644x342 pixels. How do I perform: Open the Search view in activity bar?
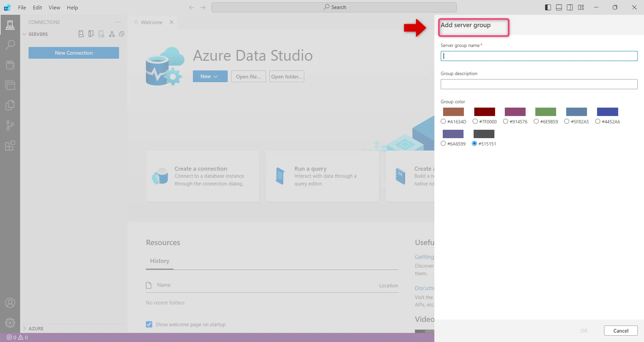(10, 45)
